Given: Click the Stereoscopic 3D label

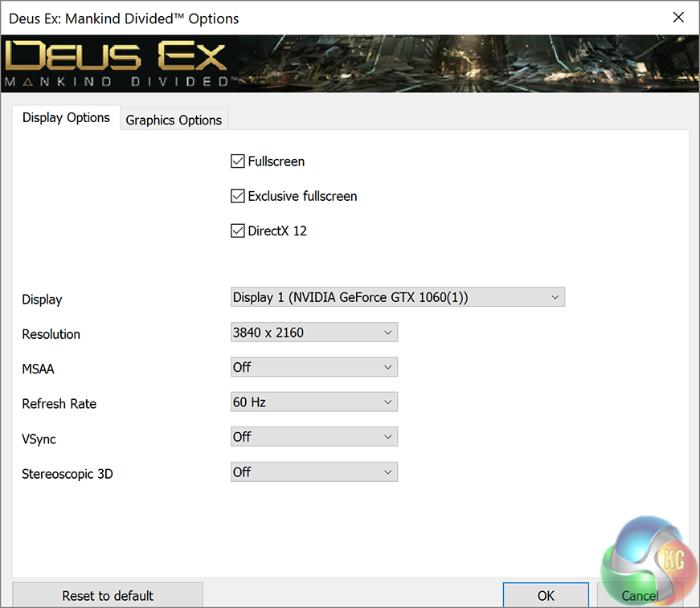Looking at the screenshot, I should pos(68,474).
